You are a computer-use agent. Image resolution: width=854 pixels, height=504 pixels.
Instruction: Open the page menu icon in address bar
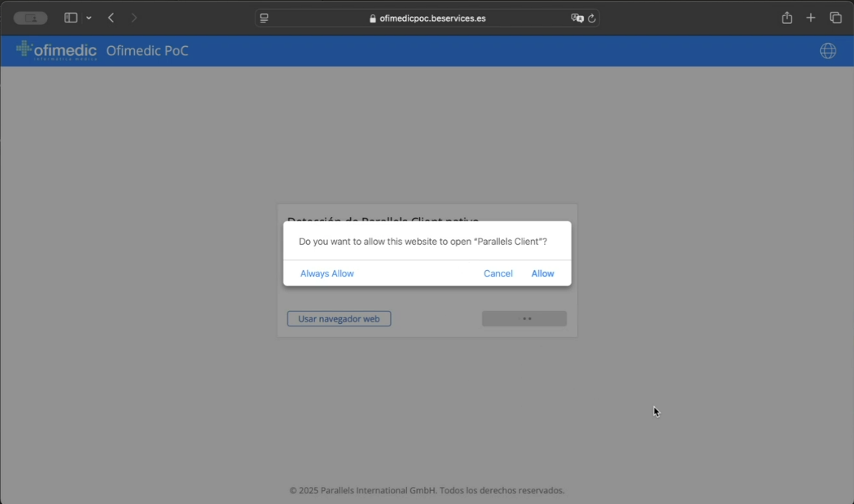tap(264, 18)
